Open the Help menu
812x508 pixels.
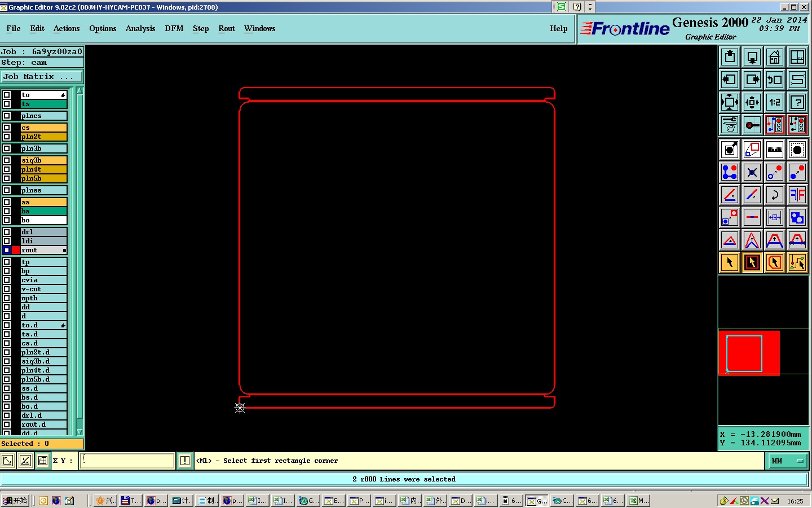[x=559, y=28]
